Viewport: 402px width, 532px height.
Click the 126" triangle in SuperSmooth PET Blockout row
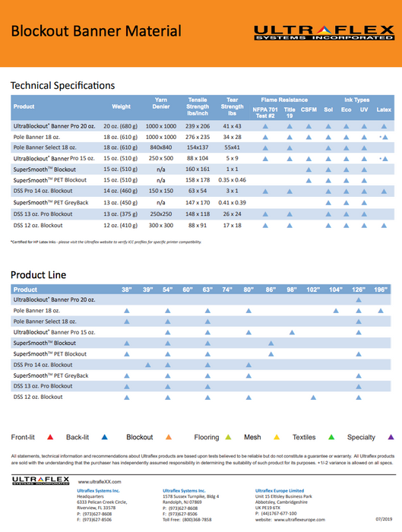coord(358,354)
